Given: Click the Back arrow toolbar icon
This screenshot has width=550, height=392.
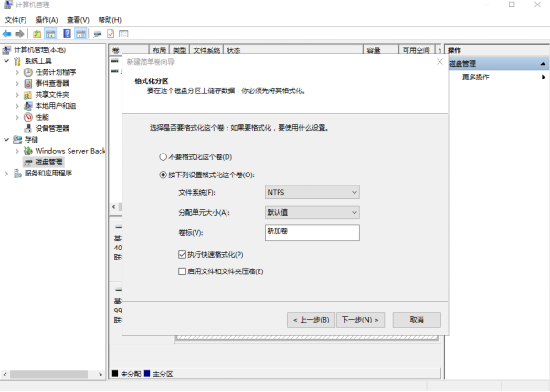Looking at the screenshot, I should pyautogui.click(x=6, y=34).
